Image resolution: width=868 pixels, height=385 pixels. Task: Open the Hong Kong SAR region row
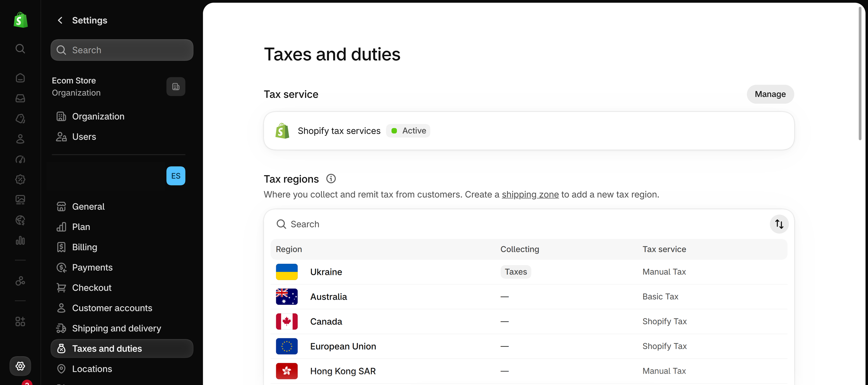pyautogui.click(x=529, y=371)
